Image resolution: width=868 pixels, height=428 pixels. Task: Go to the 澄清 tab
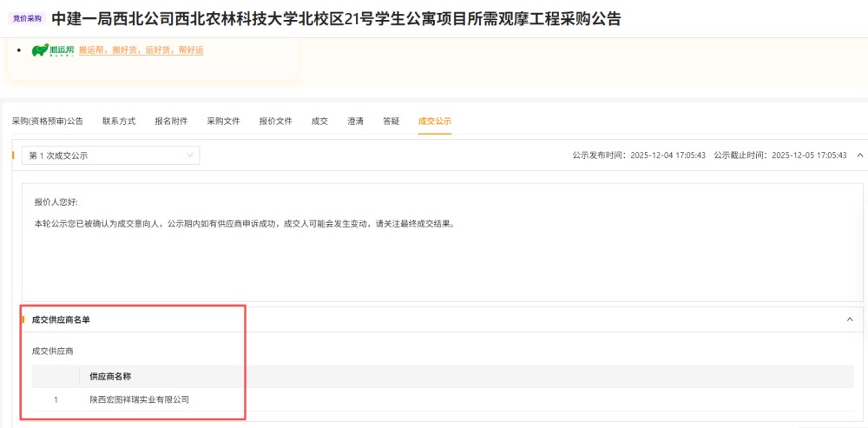click(355, 122)
